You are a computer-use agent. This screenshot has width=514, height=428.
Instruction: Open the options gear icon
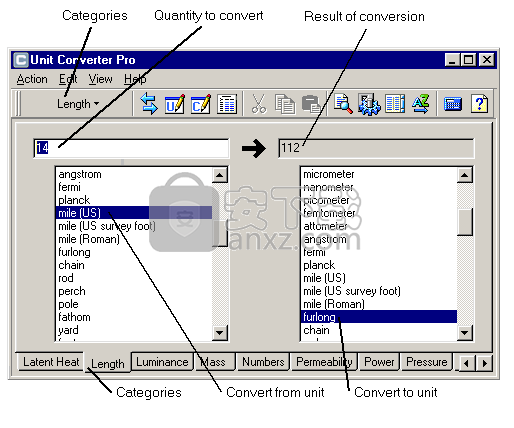pyautogui.click(x=369, y=104)
